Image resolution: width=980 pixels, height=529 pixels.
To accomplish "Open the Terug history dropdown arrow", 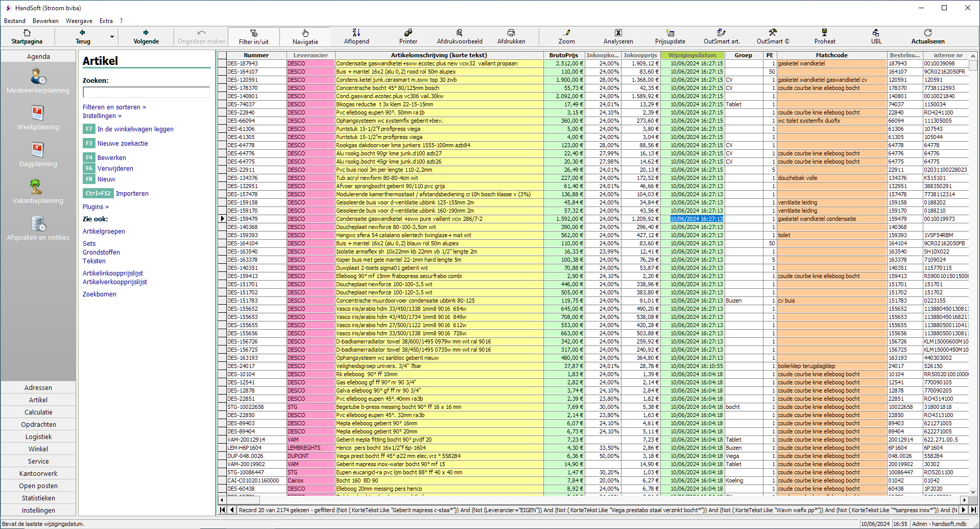I will [112, 37].
